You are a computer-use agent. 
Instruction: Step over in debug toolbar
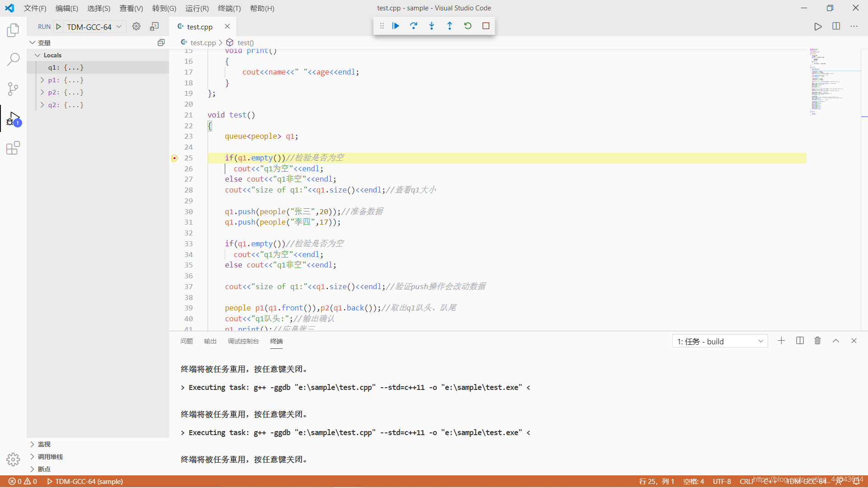414,26
